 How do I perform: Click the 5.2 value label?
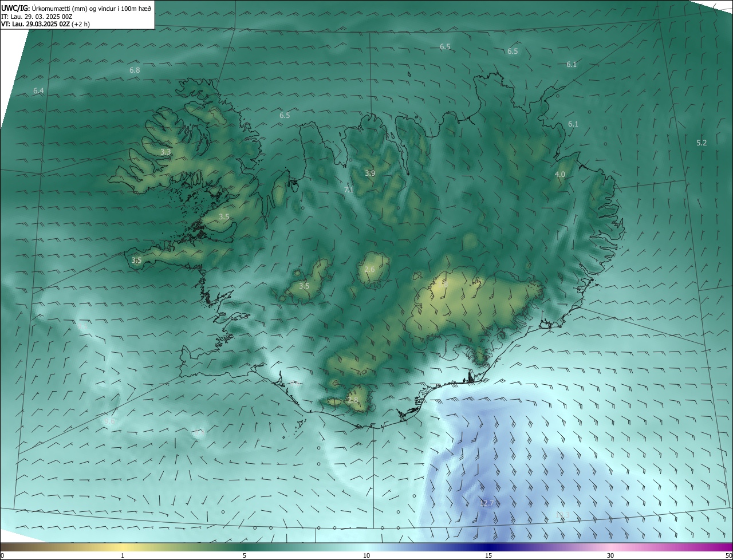pyautogui.click(x=702, y=143)
